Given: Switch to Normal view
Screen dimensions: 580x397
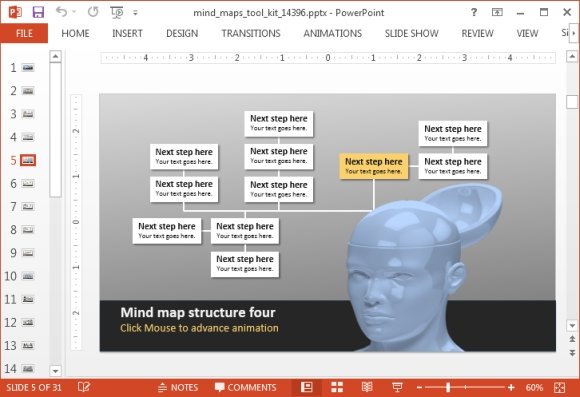Looking at the screenshot, I should (x=307, y=387).
